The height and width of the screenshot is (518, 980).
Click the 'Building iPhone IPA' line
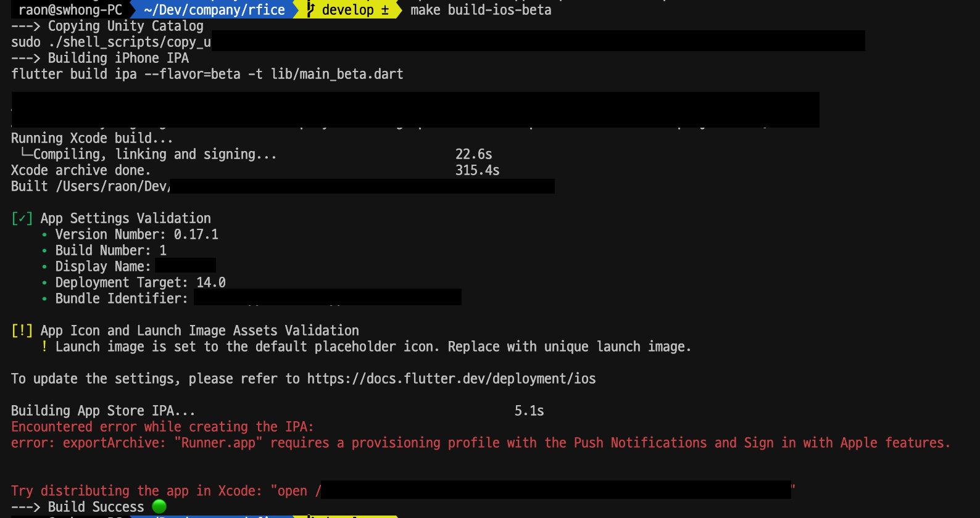pyautogui.click(x=100, y=58)
